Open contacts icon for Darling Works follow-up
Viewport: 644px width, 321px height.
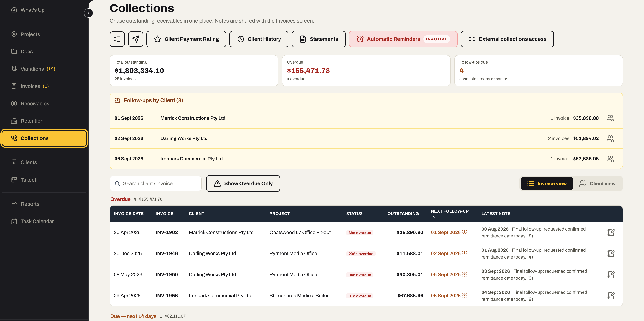610,138
